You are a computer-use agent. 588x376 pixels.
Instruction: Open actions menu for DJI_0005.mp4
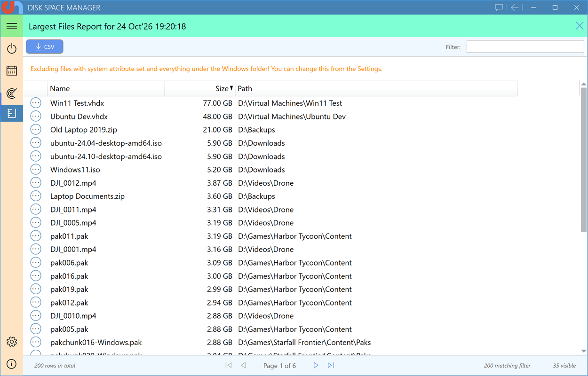36,222
